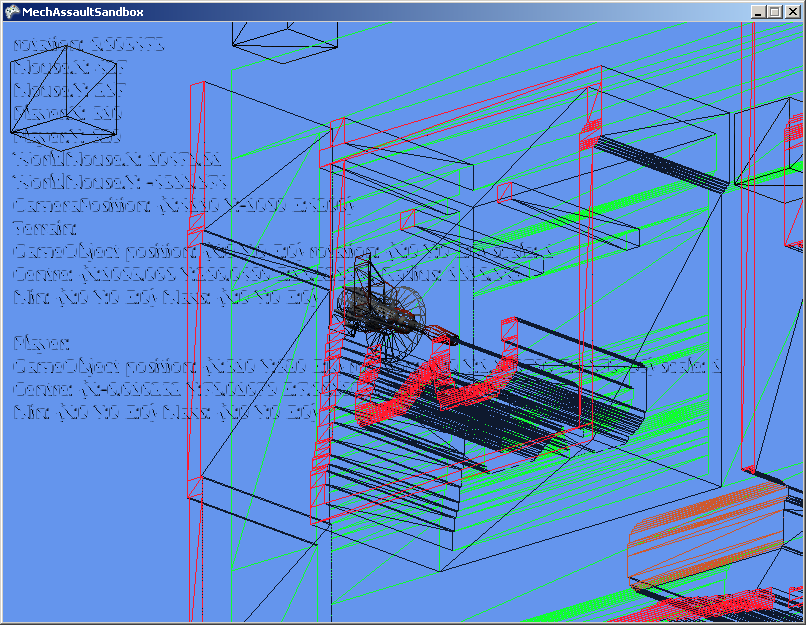Minimize the MechAssaultSandbox window

point(758,12)
